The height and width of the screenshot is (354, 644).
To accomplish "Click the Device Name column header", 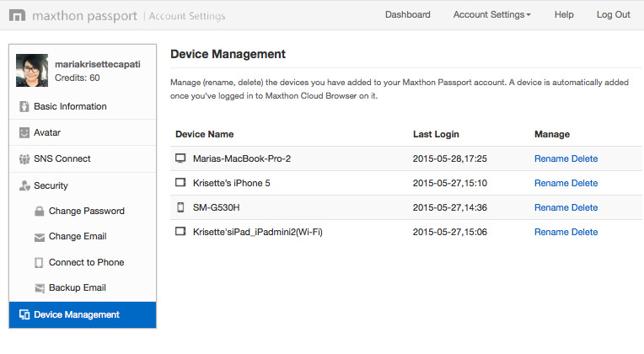I will pos(205,134).
